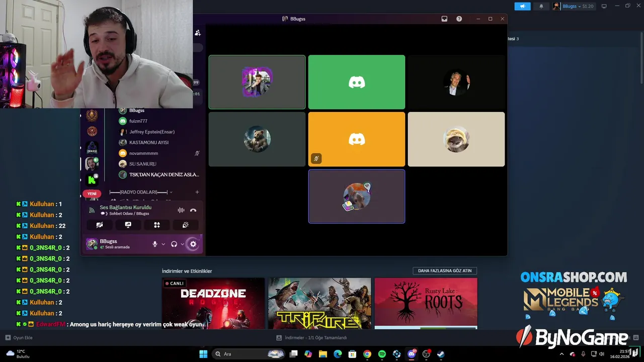Image resolution: width=644 pixels, height=362 pixels.
Task: Open TRIPWIRE sale card in Steam
Action: coord(319,303)
